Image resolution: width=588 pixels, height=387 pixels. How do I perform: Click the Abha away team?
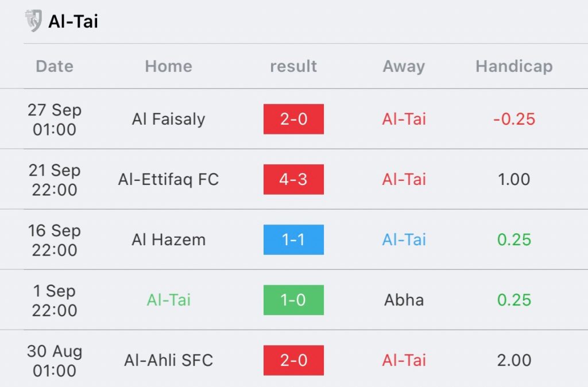[x=404, y=300]
